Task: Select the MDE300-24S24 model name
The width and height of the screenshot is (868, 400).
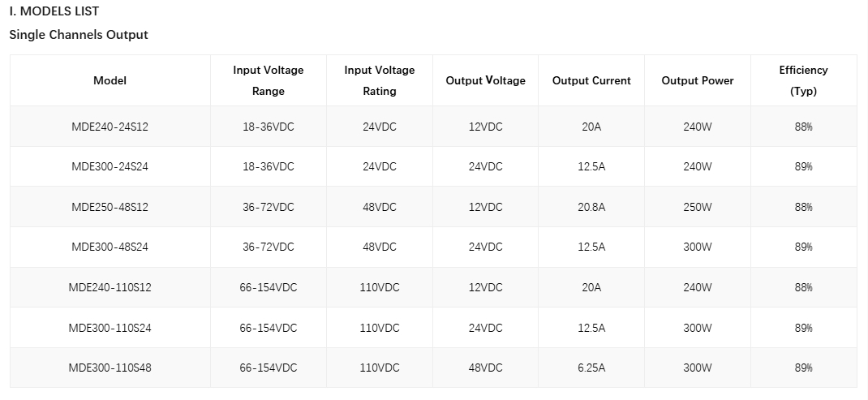Action: point(110,167)
